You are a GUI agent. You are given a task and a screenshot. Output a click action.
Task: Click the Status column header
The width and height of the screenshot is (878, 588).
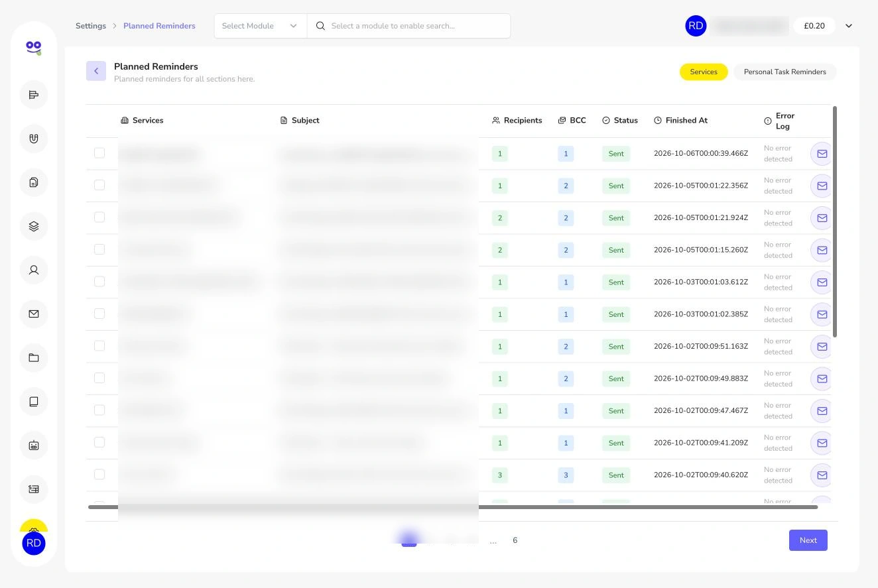pyautogui.click(x=620, y=121)
